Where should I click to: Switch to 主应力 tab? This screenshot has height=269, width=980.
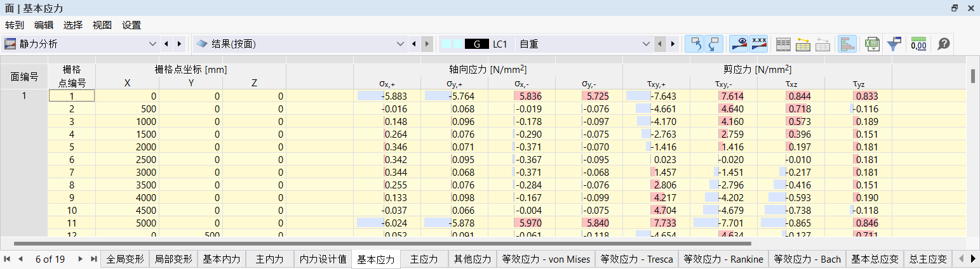424,259
